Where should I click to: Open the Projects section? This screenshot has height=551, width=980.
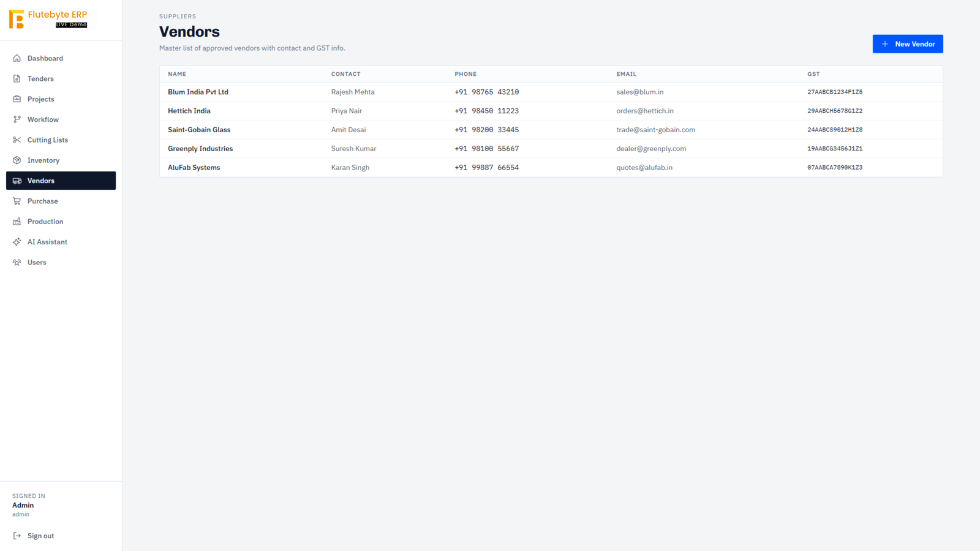point(61,99)
